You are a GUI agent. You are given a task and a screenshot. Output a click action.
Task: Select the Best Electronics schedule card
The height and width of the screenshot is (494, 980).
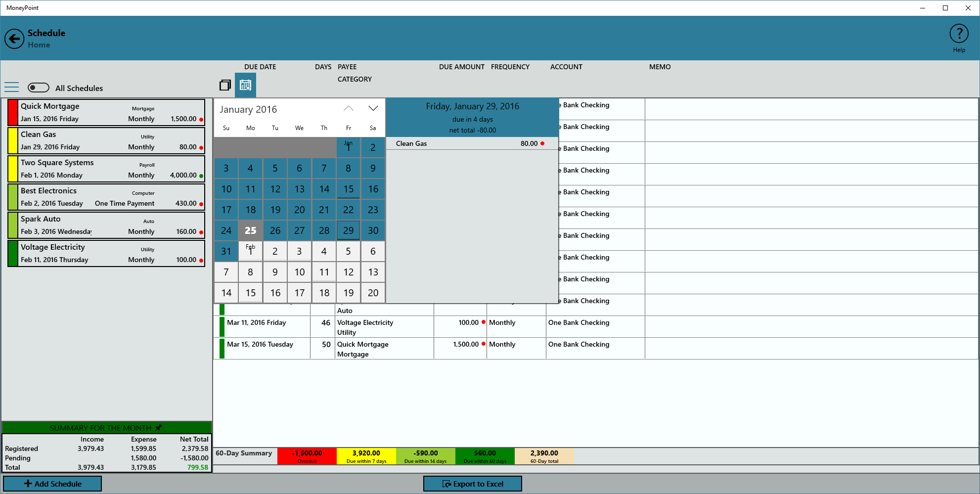click(x=106, y=197)
